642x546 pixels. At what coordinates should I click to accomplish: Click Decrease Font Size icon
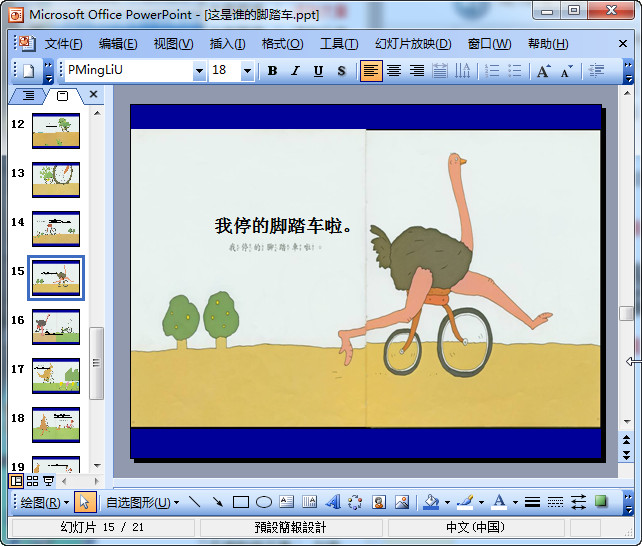click(x=567, y=71)
